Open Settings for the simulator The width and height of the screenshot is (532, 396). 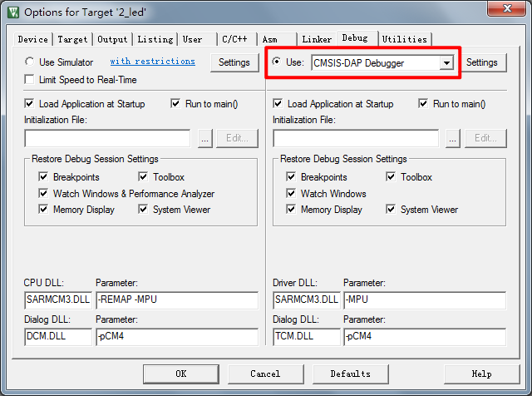click(x=234, y=62)
